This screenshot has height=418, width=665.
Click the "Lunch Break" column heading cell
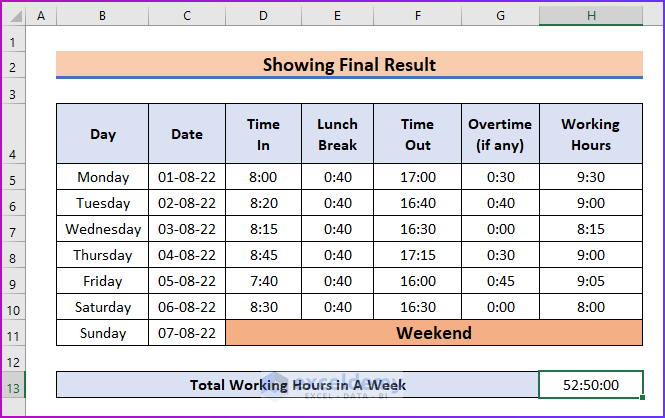[x=337, y=134]
